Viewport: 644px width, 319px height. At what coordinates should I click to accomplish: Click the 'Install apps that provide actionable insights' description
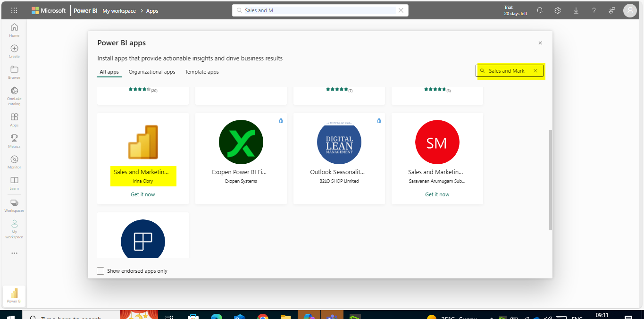(190, 59)
